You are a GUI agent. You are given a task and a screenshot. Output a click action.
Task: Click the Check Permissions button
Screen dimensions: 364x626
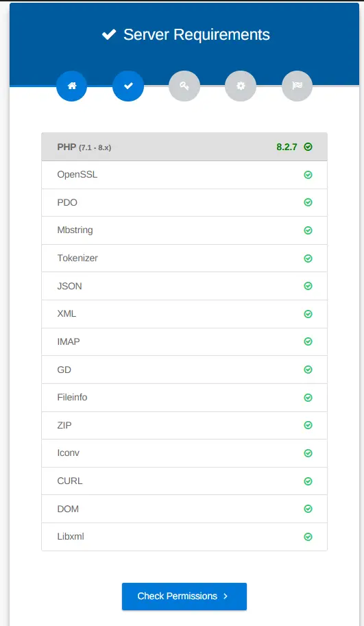[184, 597]
